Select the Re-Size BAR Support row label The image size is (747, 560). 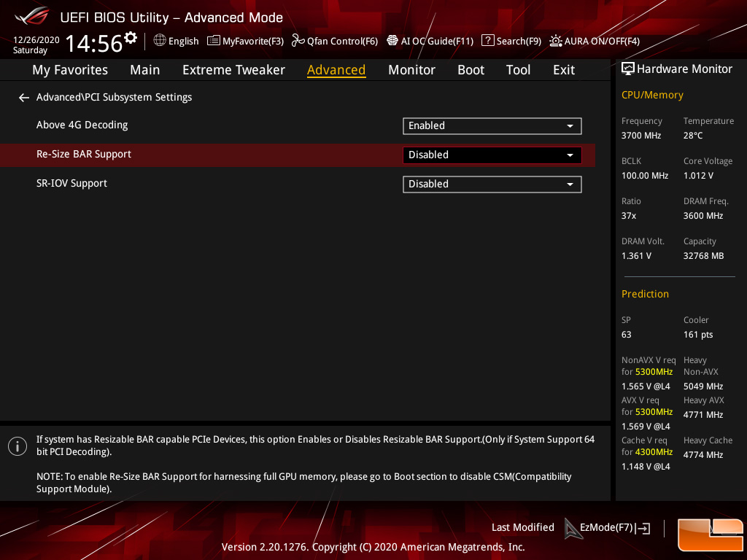[x=84, y=155]
